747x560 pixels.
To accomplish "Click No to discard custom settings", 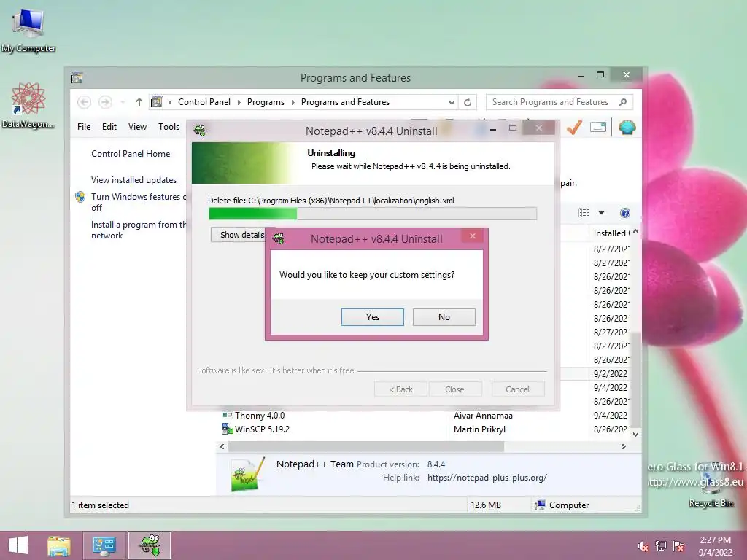I will [444, 317].
